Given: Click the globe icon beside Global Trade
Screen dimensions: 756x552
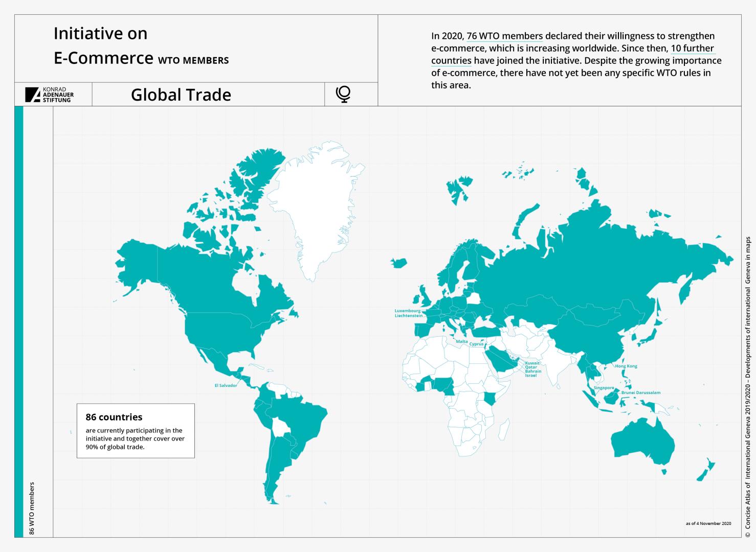Looking at the screenshot, I should [x=343, y=94].
